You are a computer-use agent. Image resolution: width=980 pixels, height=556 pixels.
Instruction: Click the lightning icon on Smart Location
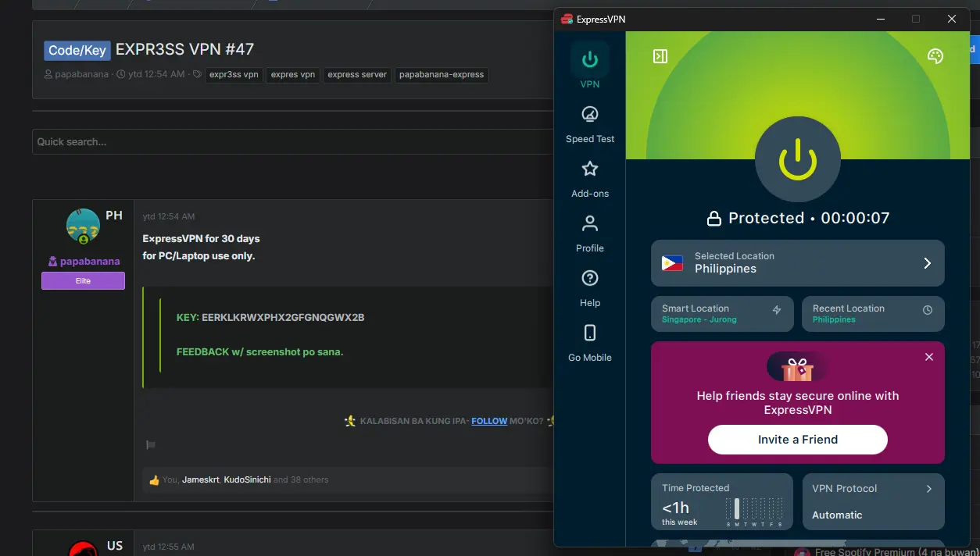tap(777, 310)
